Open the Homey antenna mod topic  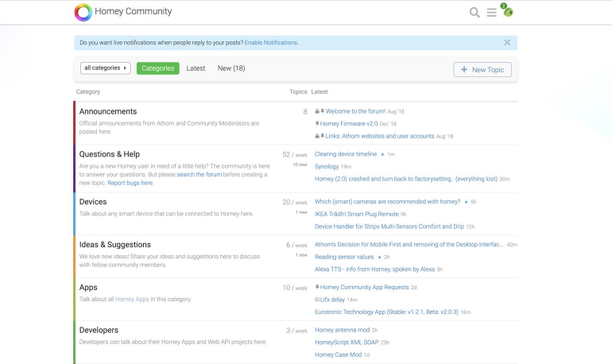[342, 330]
